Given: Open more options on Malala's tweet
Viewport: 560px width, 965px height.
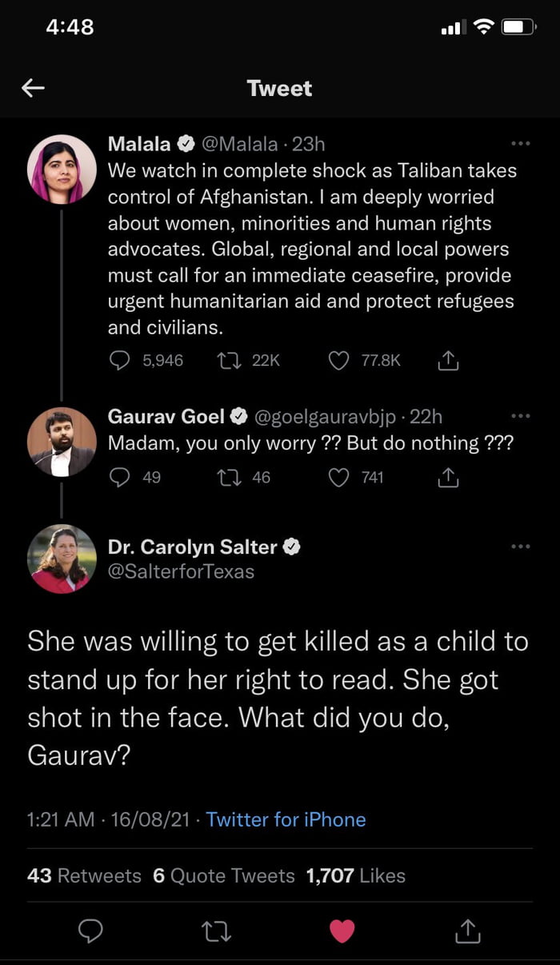Looking at the screenshot, I should pyautogui.click(x=520, y=144).
